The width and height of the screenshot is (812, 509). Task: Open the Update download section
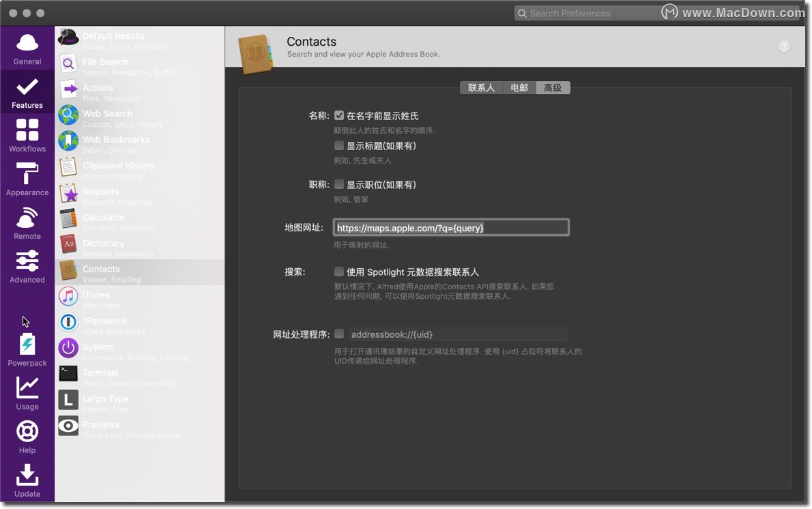click(27, 480)
